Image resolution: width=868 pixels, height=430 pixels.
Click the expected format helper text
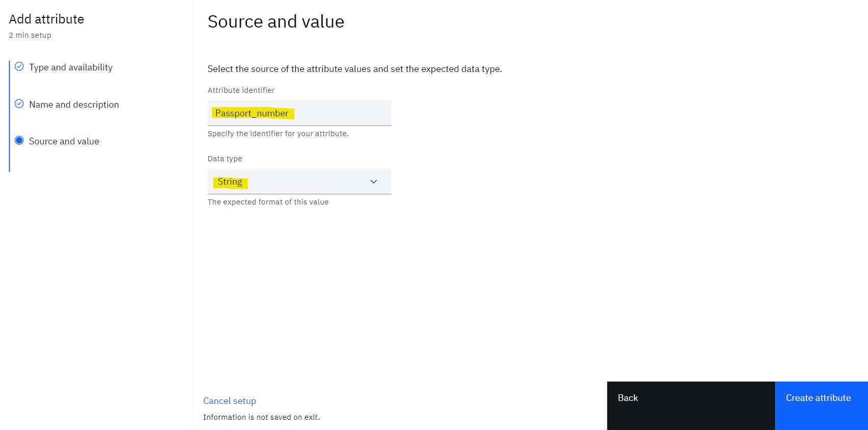tap(268, 202)
